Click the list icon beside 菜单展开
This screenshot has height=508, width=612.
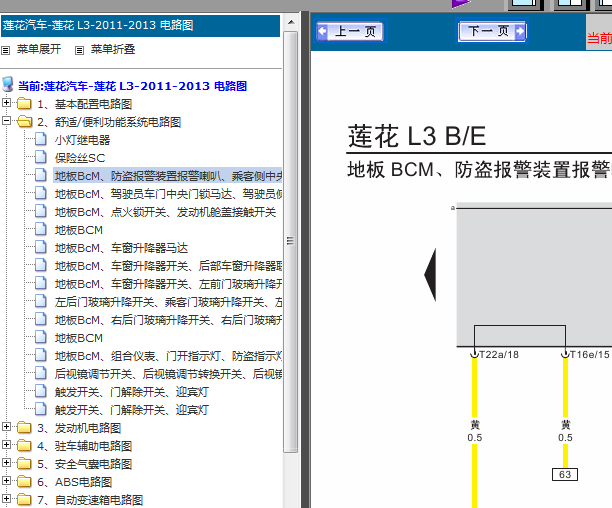point(5,50)
